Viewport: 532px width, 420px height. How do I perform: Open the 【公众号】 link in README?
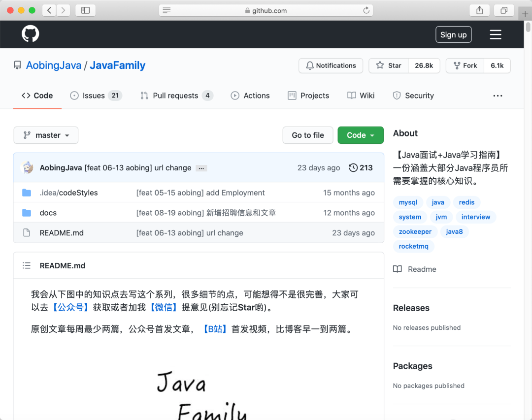point(70,307)
